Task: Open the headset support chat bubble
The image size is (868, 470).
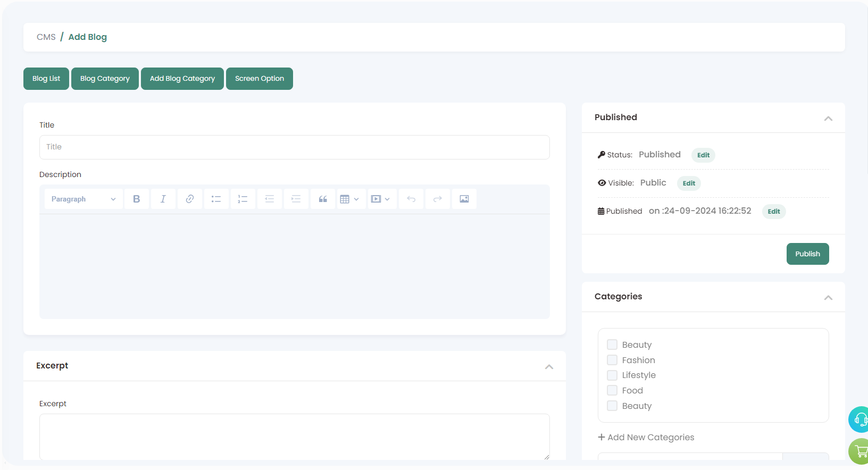Action: [x=858, y=419]
